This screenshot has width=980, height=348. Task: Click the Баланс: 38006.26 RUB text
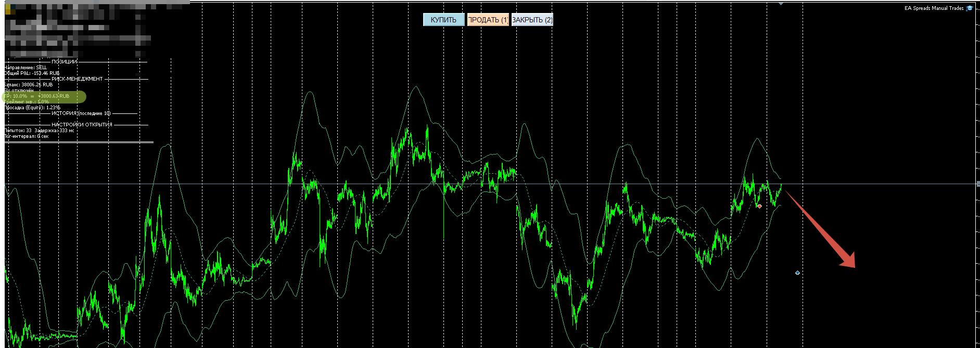pos(29,85)
